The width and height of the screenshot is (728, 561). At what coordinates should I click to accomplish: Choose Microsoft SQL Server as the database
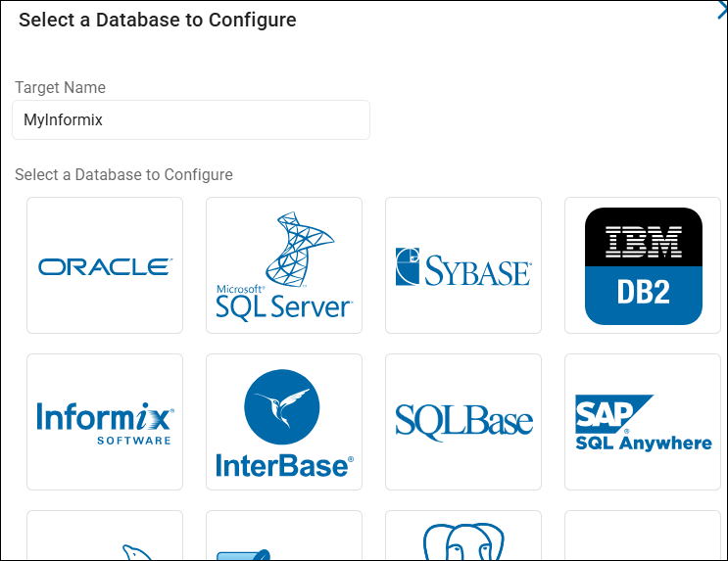click(x=284, y=265)
